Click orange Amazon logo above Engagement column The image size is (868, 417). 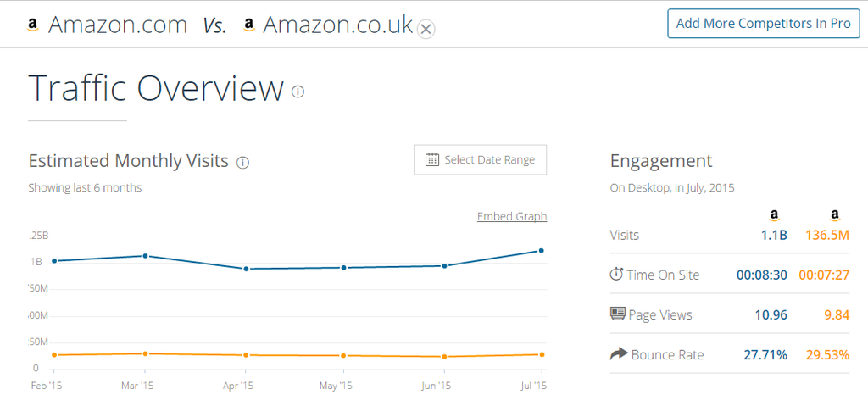point(836,216)
